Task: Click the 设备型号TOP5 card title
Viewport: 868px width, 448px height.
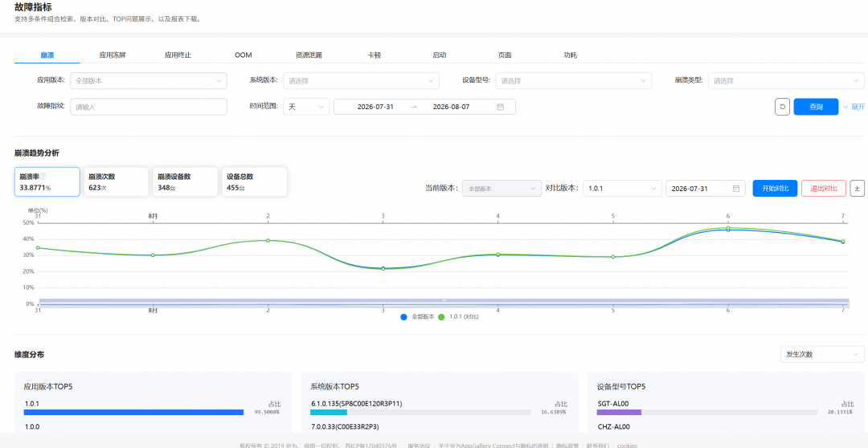Action: tap(621, 387)
